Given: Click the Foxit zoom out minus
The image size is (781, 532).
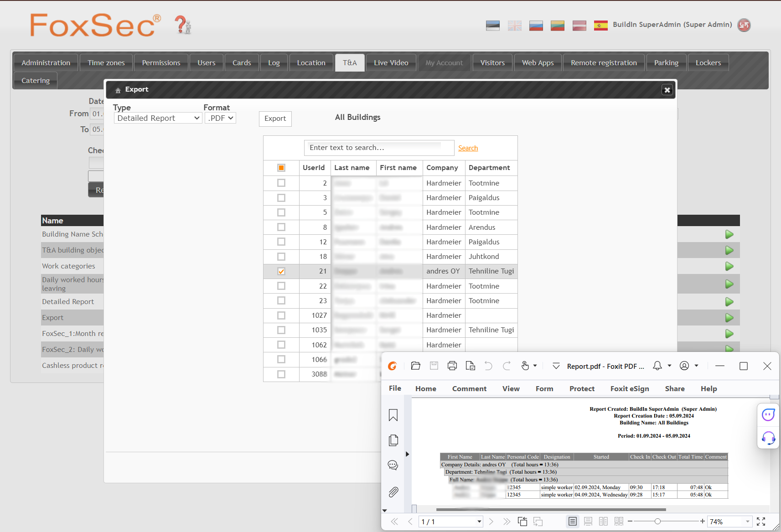Looking at the screenshot, I should (630, 522).
